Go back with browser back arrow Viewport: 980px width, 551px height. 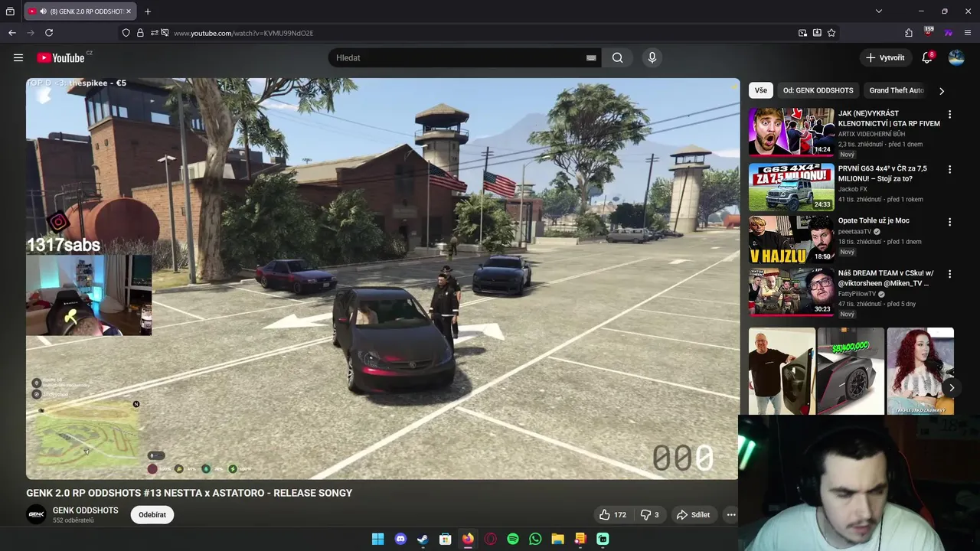(12, 33)
